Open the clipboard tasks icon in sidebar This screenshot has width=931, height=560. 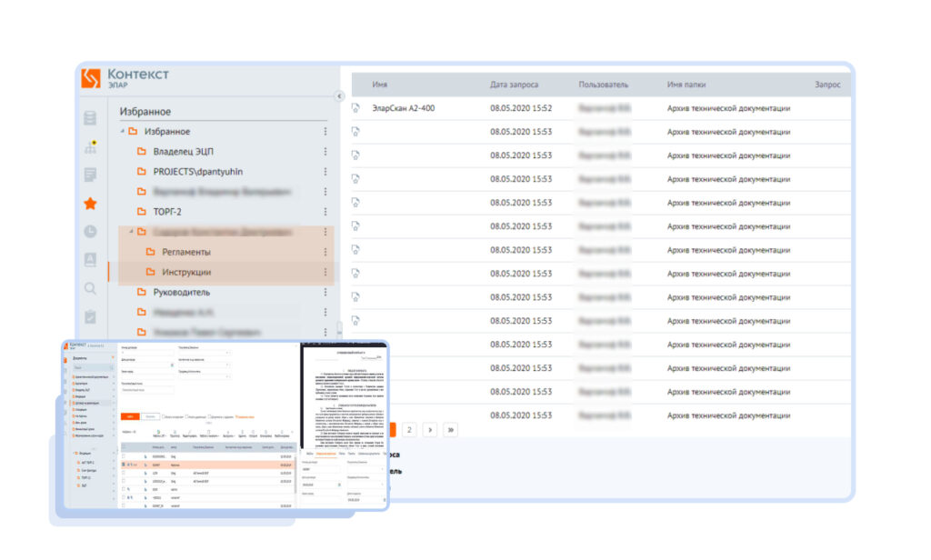pyautogui.click(x=90, y=317)
